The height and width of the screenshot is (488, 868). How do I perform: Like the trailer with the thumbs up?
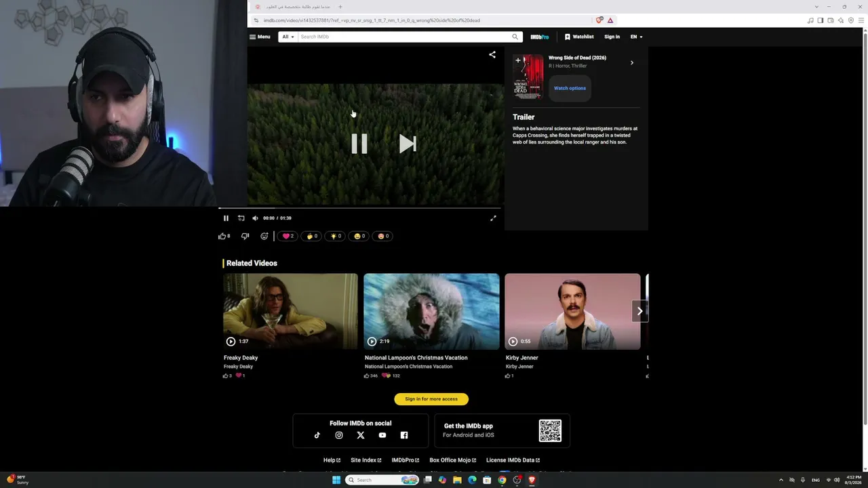pos(224,236)
